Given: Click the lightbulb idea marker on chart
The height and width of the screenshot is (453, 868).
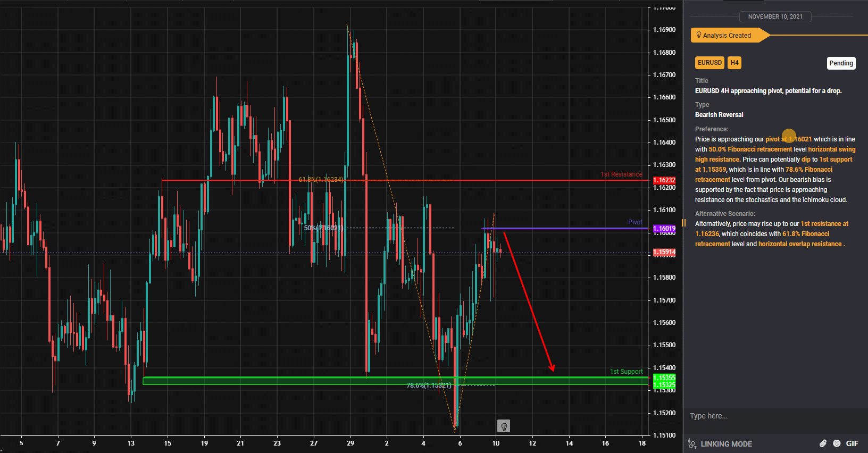Looking at the screenshot, I should coord(504,426).
